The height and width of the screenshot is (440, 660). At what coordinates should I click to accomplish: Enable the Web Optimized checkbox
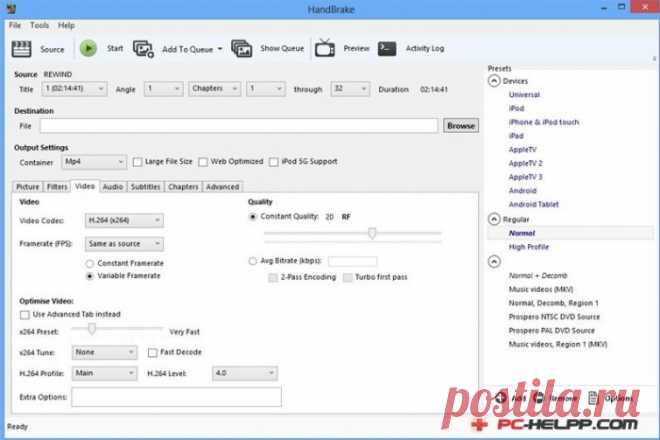[x=203, y=162]
